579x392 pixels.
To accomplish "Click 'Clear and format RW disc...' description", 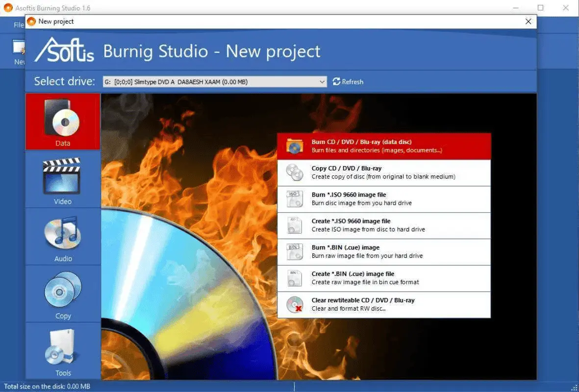I will point(349,309).
